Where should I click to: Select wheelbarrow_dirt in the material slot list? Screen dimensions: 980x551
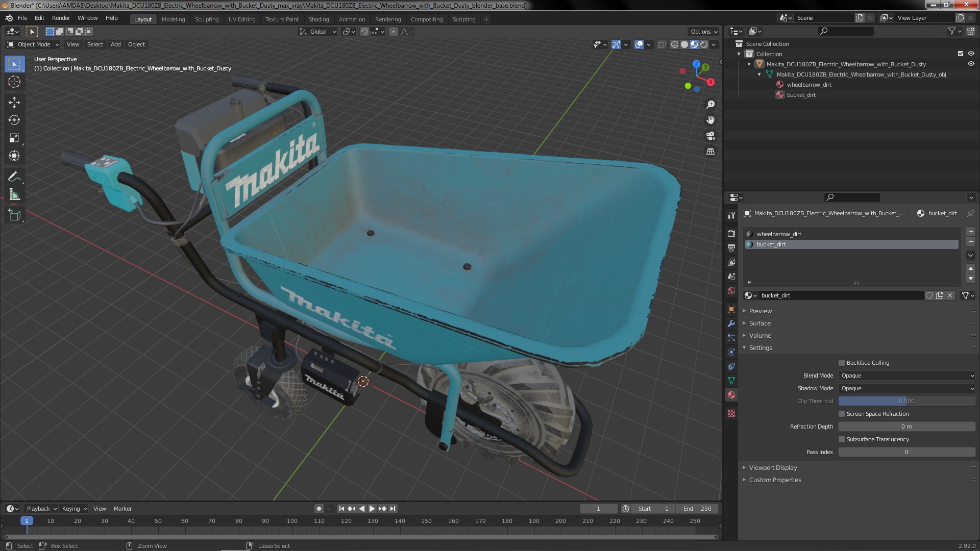(x=779, y=234)
